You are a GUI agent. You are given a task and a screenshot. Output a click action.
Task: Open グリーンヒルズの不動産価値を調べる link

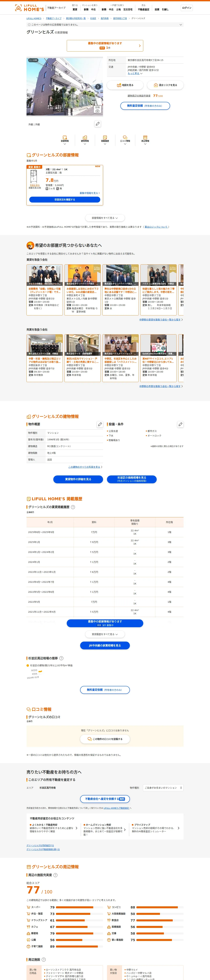43,849
